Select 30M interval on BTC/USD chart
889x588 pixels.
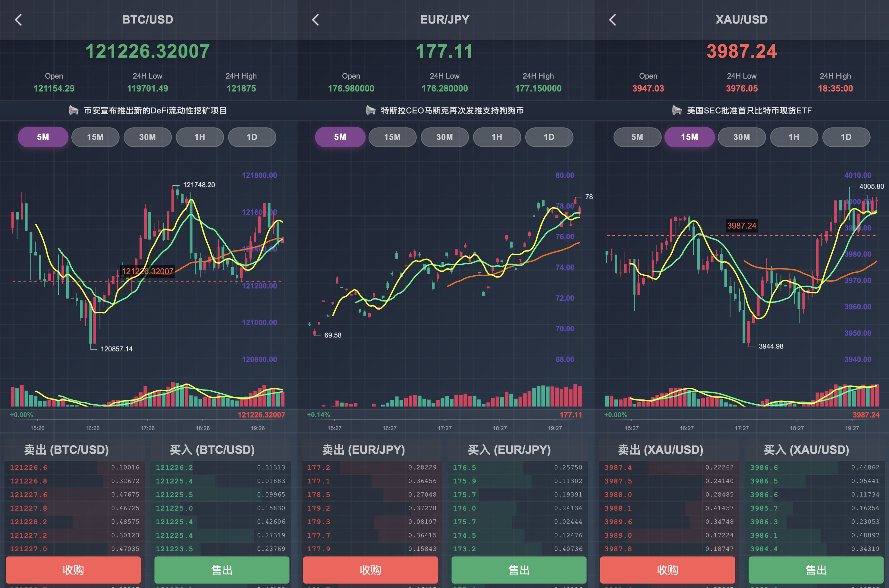click(147, 137)
